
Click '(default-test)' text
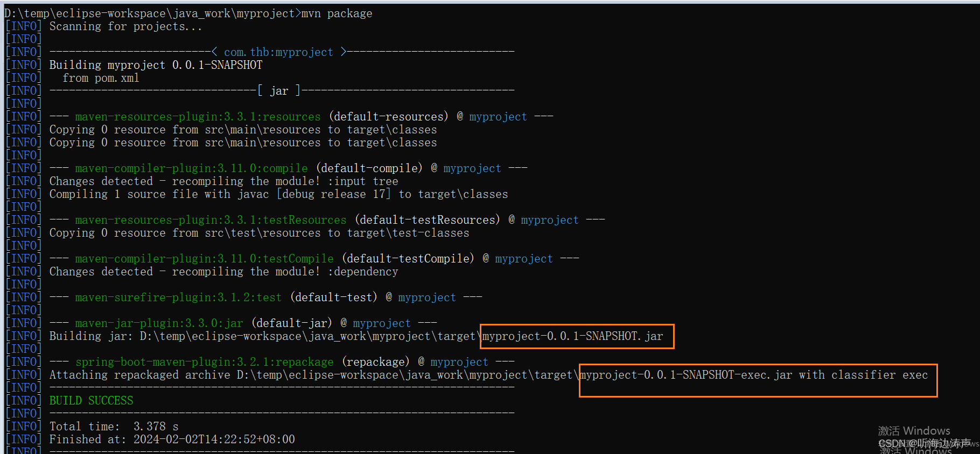coord(334,297)
